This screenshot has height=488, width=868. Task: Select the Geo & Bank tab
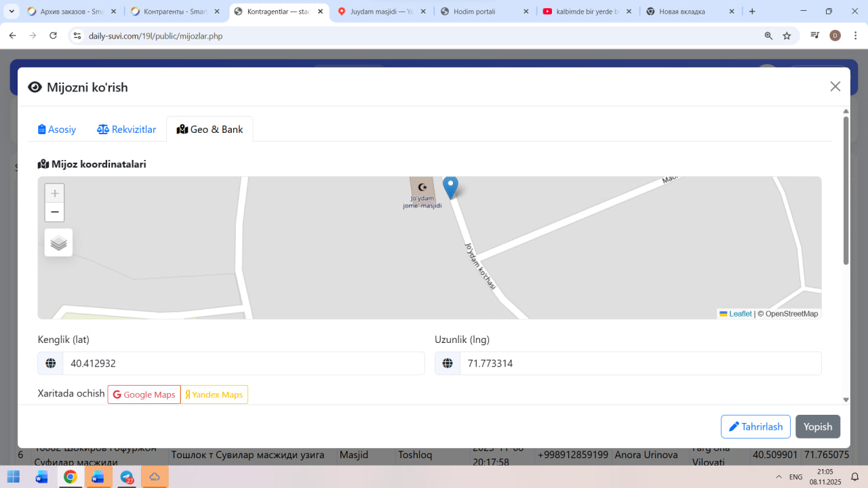click(x=210, y=129)
